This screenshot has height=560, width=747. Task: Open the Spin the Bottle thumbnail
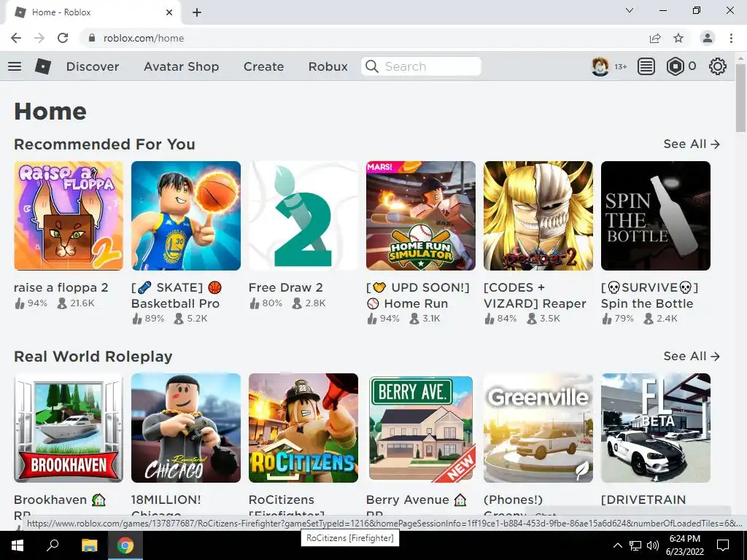point(656,216)
